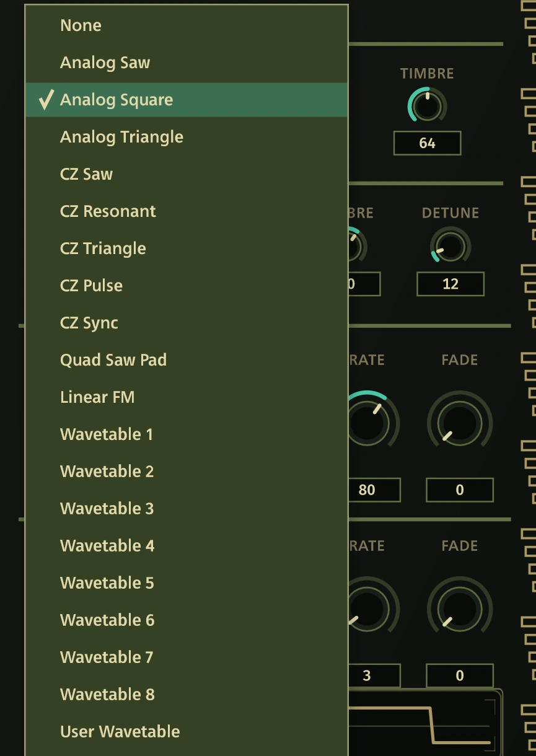Select Wavetable 8
536x756 pixels.
tap(187, 695)
